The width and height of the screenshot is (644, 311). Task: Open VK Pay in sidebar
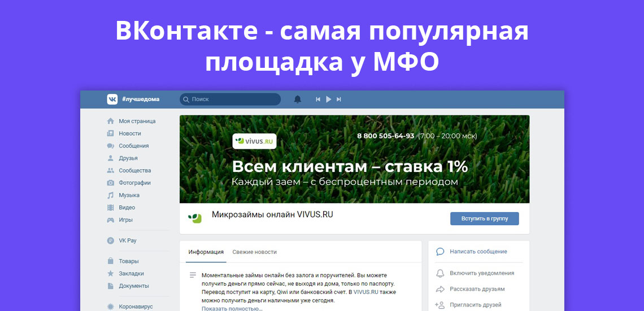[x=127, y=241]
